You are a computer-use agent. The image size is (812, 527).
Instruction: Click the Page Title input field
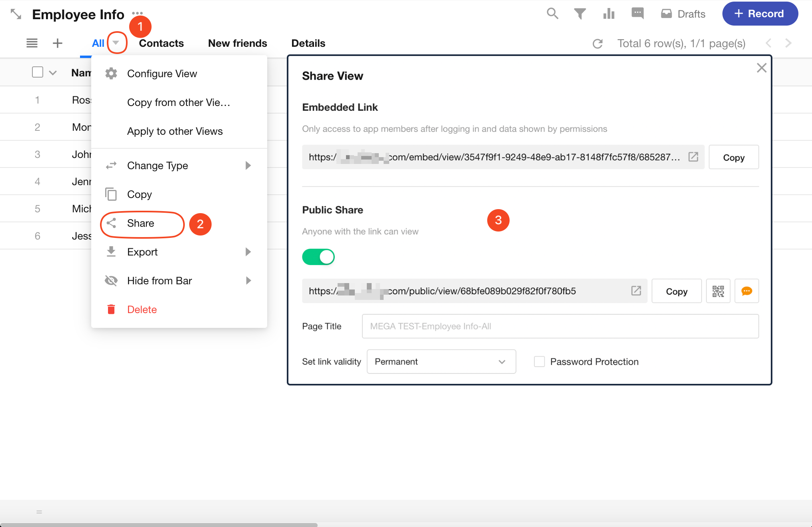(x=560, y=326)
